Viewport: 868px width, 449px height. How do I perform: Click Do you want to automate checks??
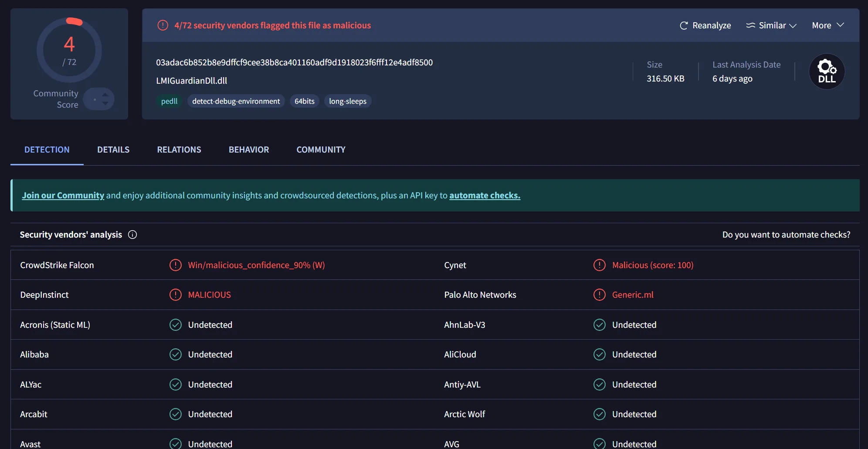786,235
